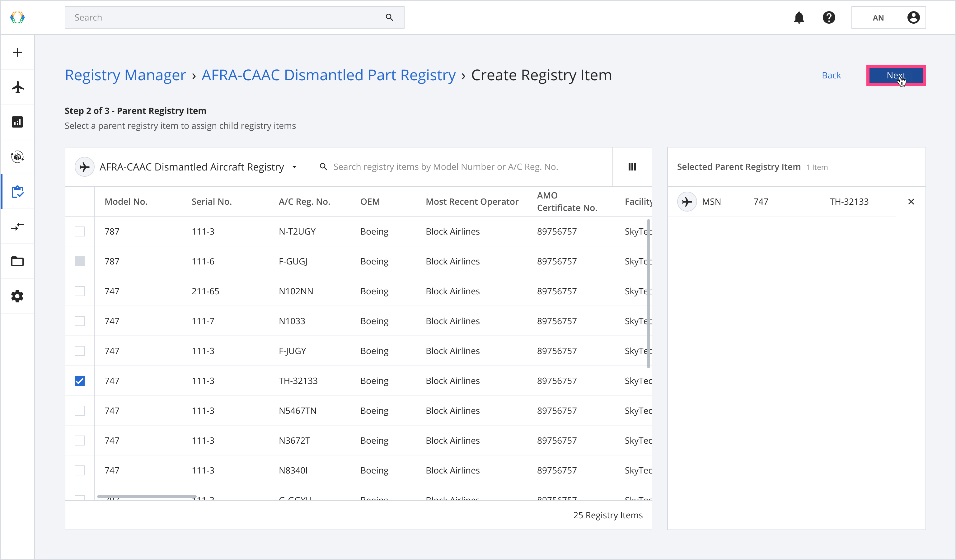The height and width of the screenshot is (560, 956).
Task: Click the plus icon in sidebar
Action: tap(17, 52)
